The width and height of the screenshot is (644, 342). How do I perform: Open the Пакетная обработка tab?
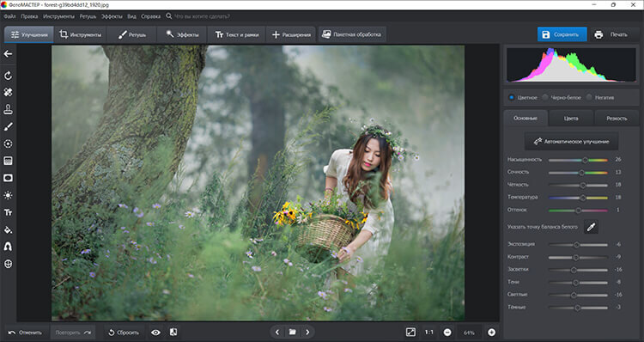click(352, 34)
